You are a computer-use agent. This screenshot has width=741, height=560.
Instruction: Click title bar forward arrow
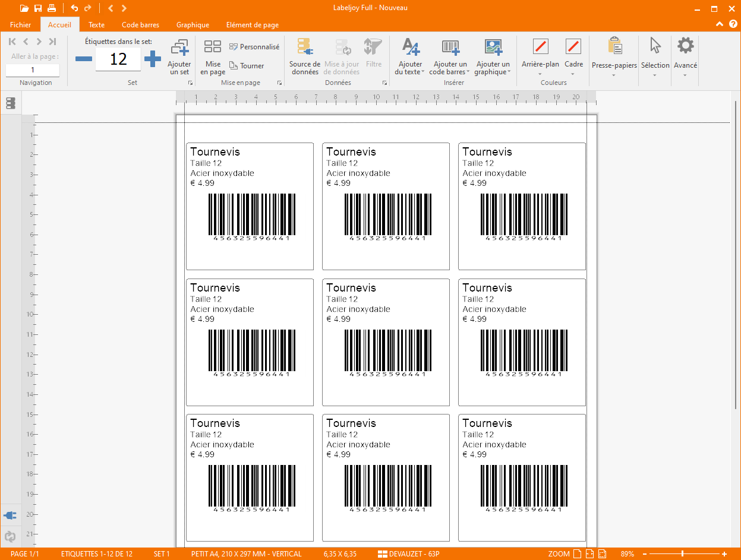click(x=124, y=8)
